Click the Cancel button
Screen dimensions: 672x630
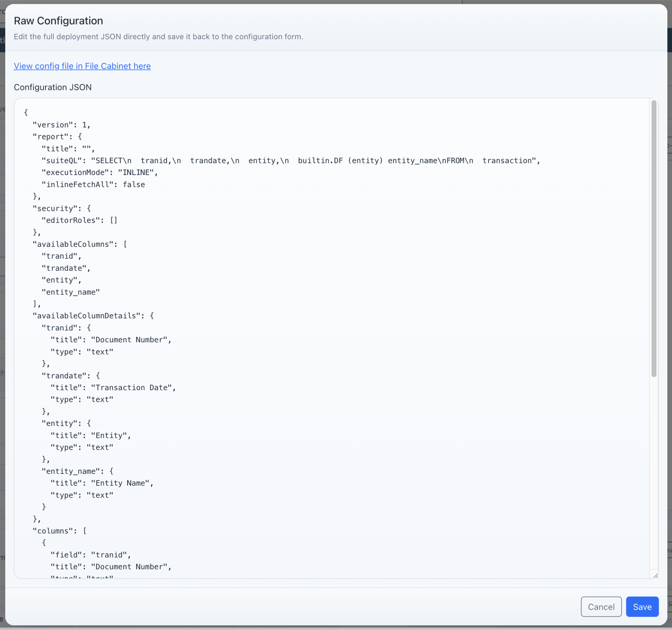pyautogui.click(x=601, y=606)
